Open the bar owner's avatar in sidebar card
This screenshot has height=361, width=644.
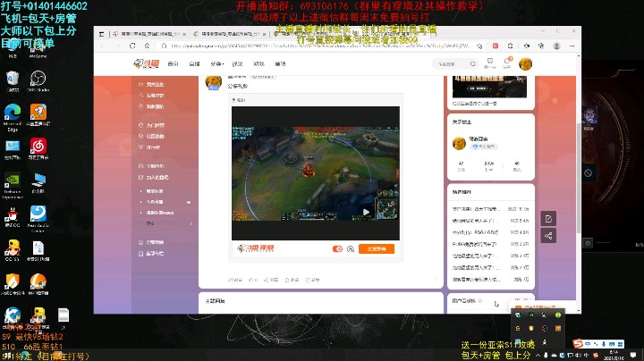pyautogui.click(x=459, y=143)
